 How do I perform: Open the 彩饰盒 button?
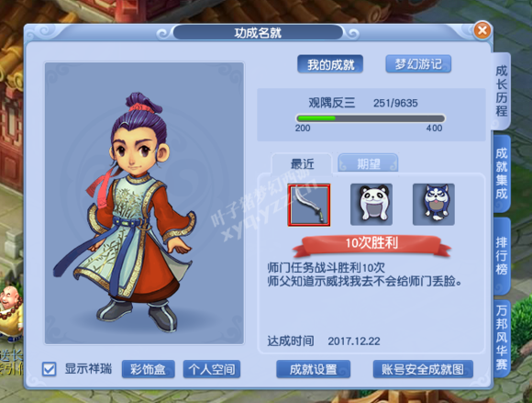tap(149, 369)
